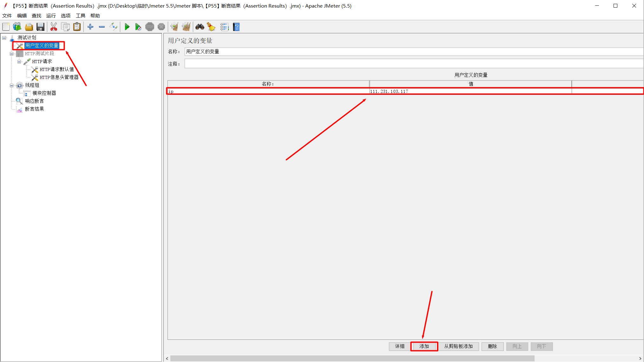The width and height of the screenshot is (644, 362).
Task: Select HTTP信息头管理器 in tree
Action: click(x=59, y=77)
